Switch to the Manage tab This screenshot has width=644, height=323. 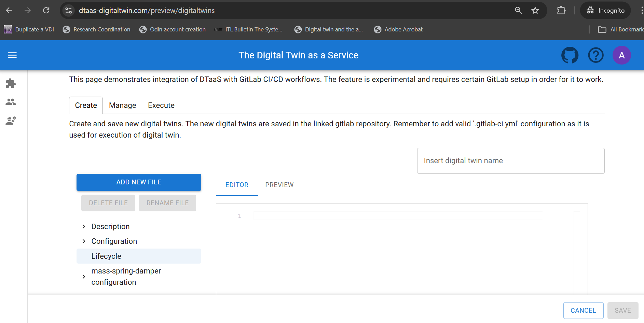[x=122, y=106]
